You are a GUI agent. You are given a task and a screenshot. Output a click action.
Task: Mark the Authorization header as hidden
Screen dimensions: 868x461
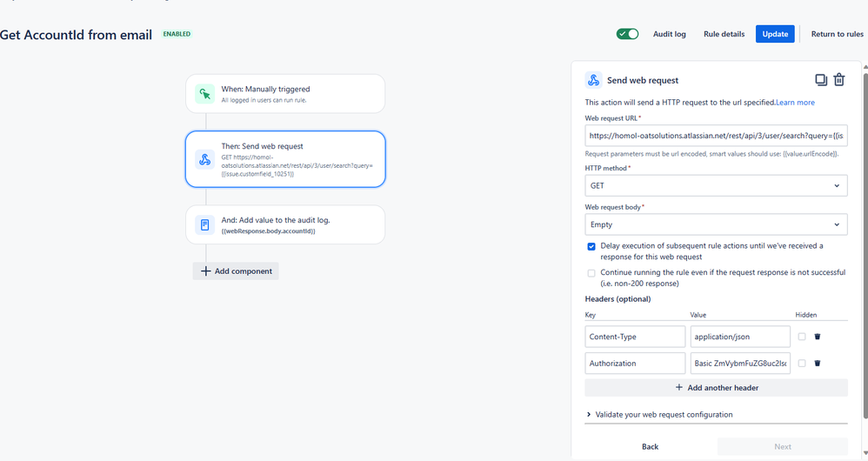tap(802, 363)
